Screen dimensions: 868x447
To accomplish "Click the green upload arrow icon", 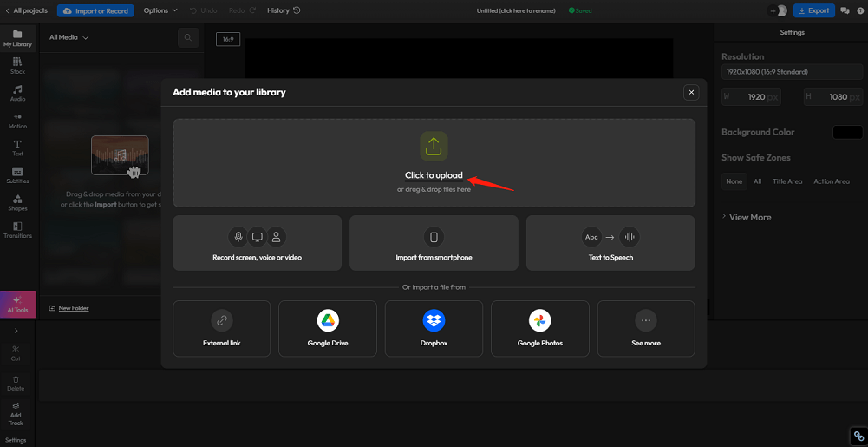I will click(x=434, y=146).
